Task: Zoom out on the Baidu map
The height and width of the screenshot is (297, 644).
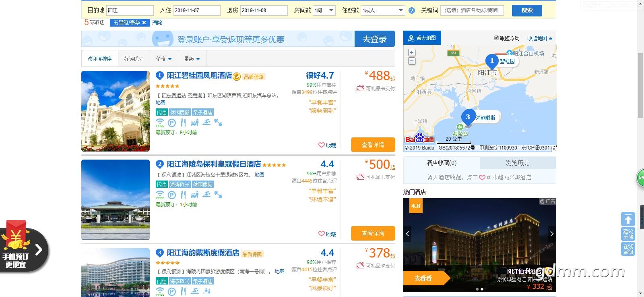Action: pos(411,61)
